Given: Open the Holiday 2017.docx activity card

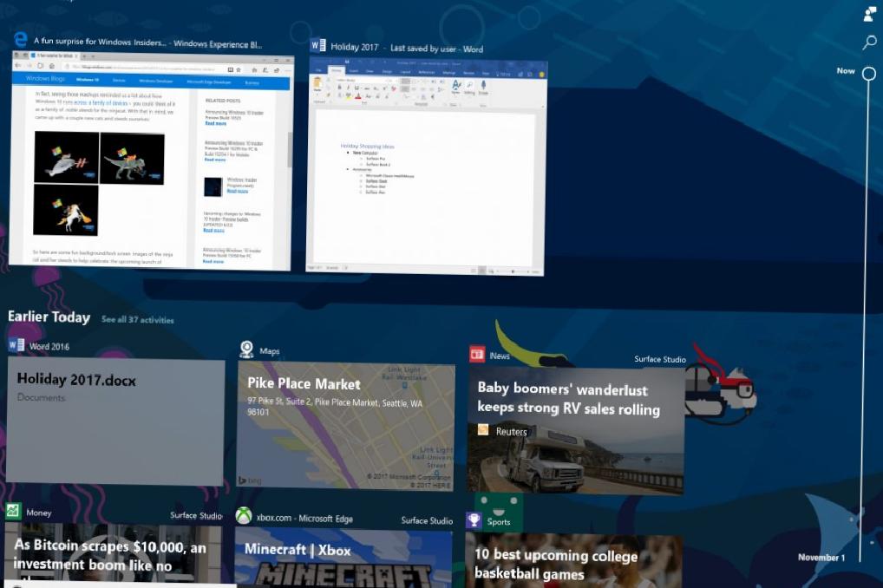Looking at the screenshot, I should (x=115, y=421).
